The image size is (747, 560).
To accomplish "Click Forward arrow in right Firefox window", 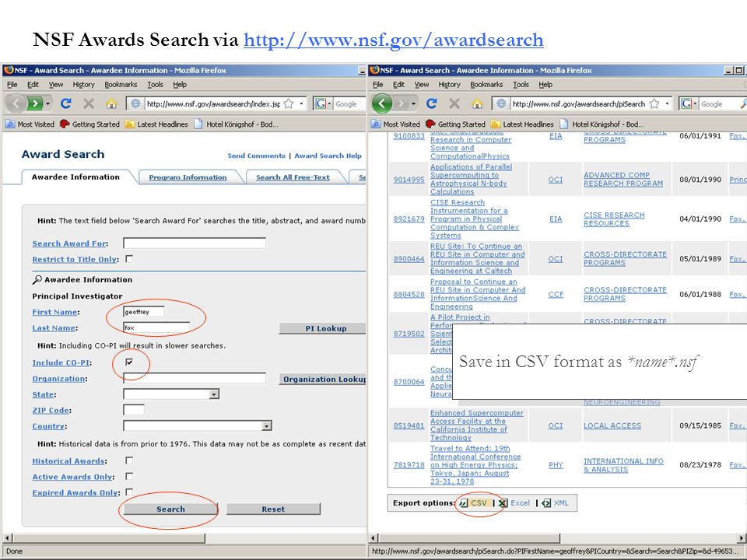I will 401,103.
